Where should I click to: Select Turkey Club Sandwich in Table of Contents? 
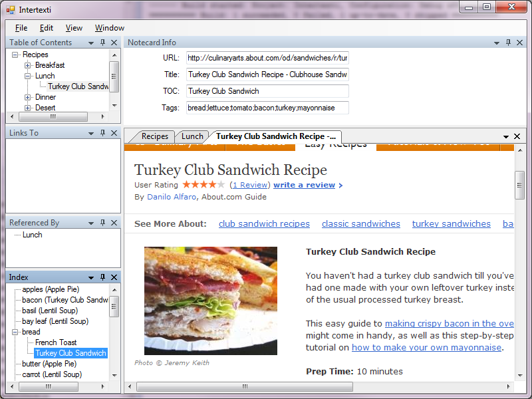(78, 86)
